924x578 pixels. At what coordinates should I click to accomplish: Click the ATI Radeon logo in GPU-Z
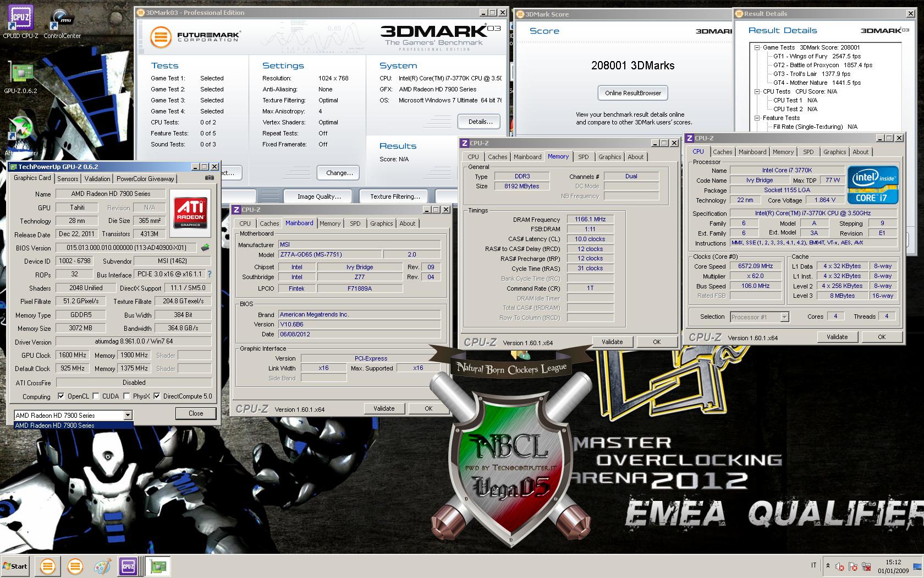coord(190,213)
